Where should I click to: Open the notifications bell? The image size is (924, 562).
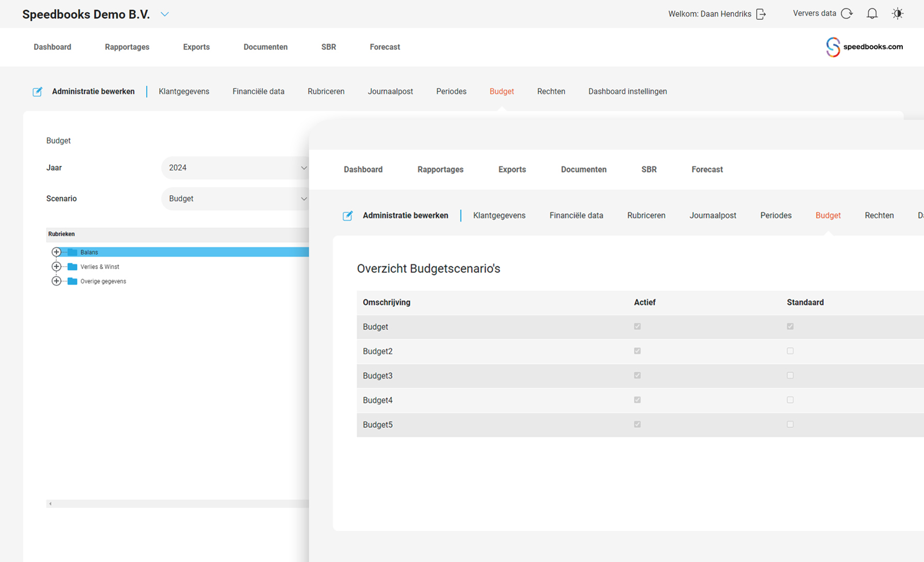click(872, 14)
